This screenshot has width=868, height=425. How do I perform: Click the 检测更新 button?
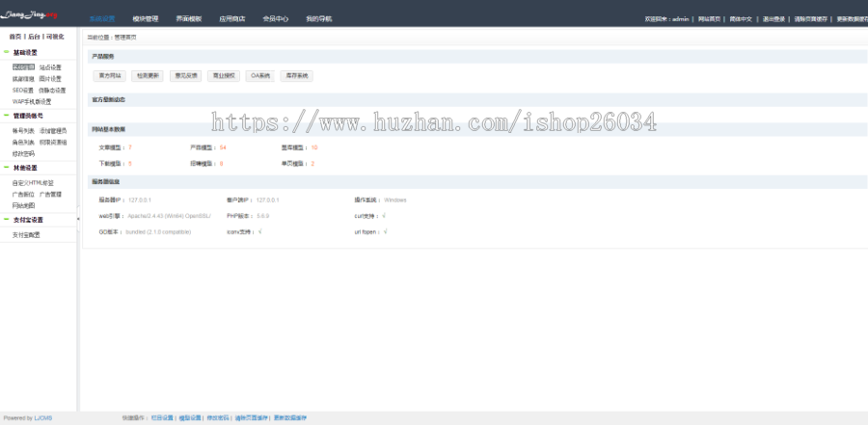coord(148,75)
